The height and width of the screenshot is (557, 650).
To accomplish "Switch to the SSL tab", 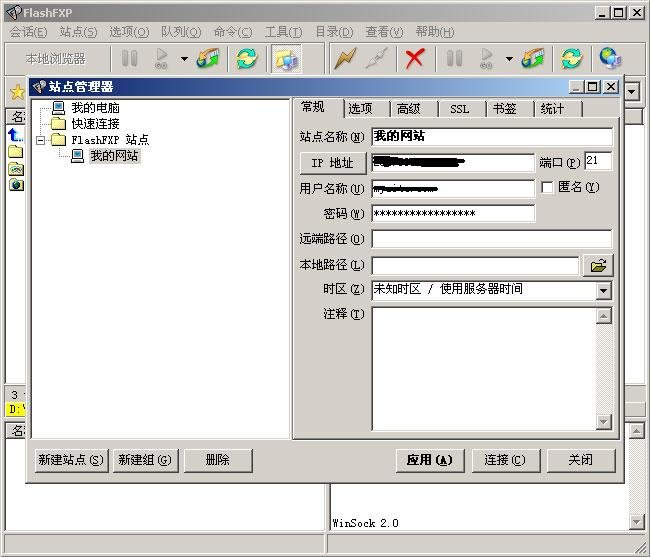I will click(462, 109).
